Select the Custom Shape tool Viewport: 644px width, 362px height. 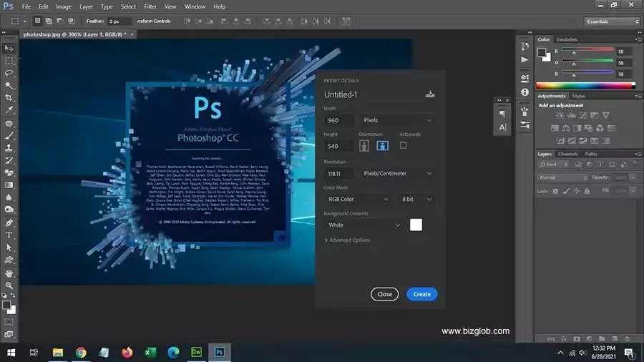(x=9, y=260)
